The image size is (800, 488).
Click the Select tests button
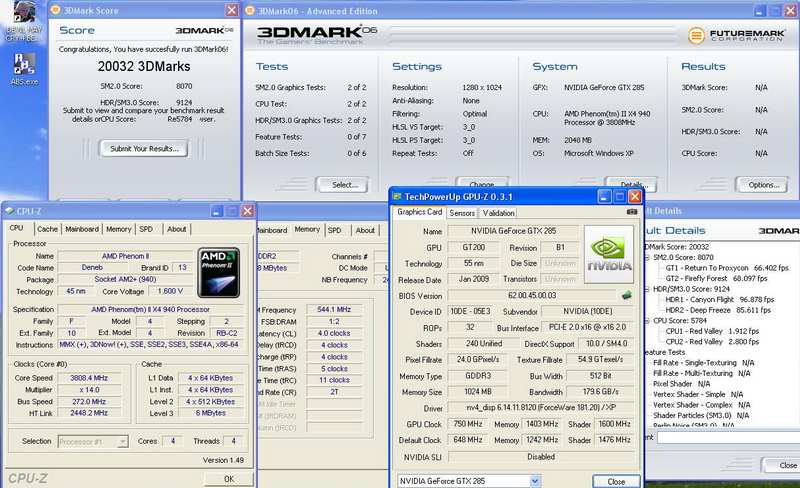click(x=344, y=185)
